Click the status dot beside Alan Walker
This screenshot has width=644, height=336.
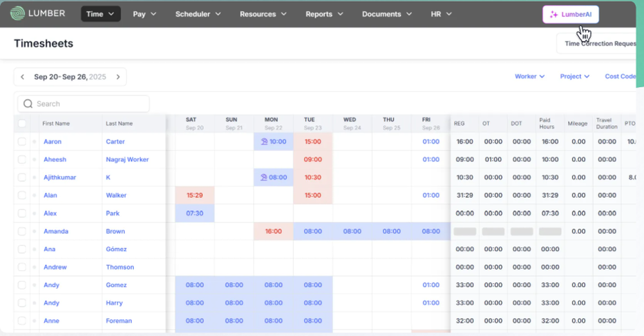(x=34, y=195)
